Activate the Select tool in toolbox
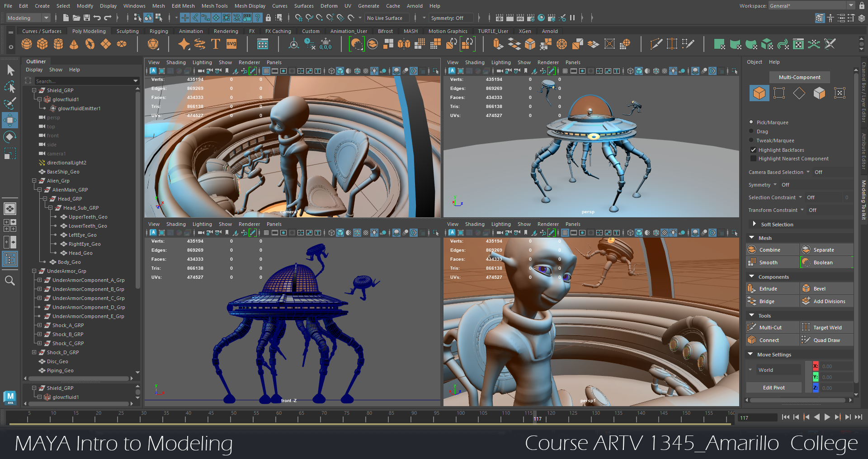 click(10, 70)
